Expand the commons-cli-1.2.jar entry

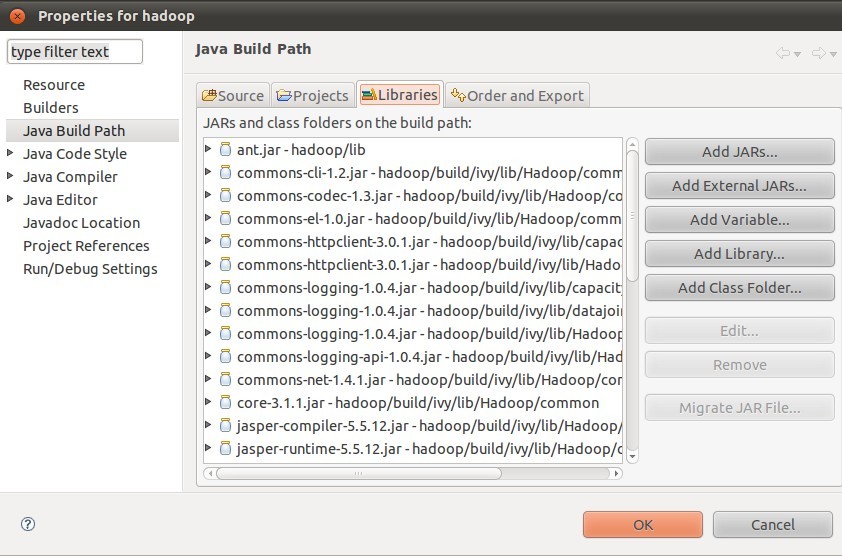(208, 172)
